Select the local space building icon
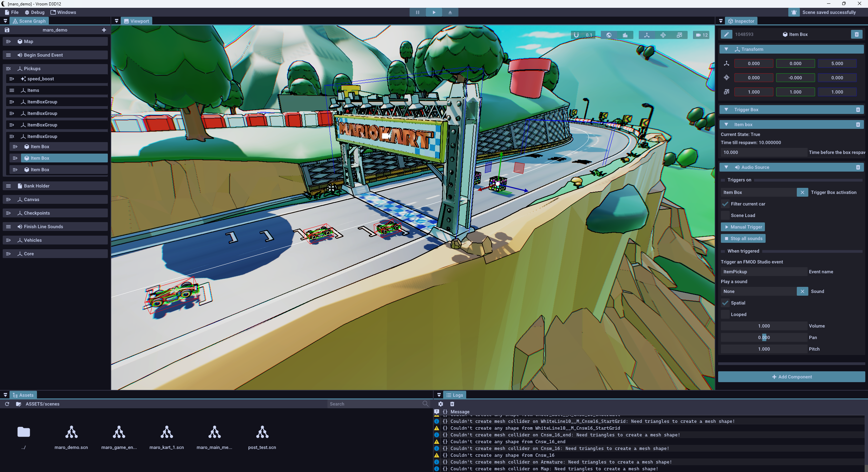The height and width of the screenshot is (472, 868). [x=625, y=35]
